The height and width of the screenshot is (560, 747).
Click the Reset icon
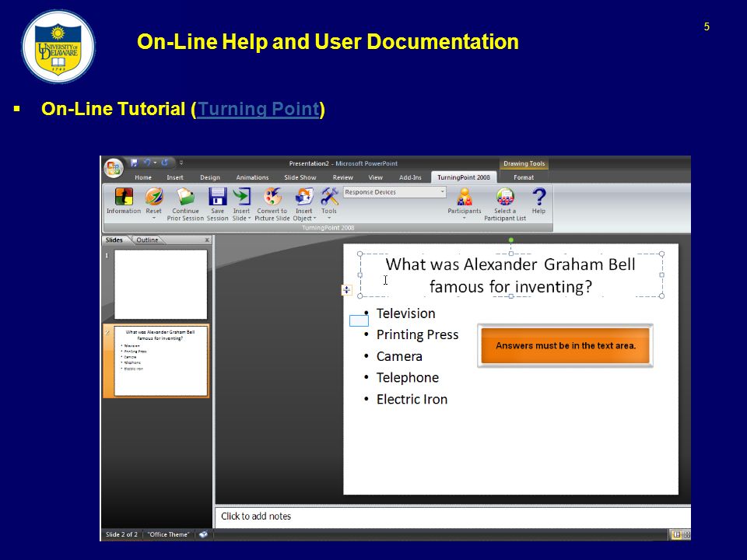point(154,197)
